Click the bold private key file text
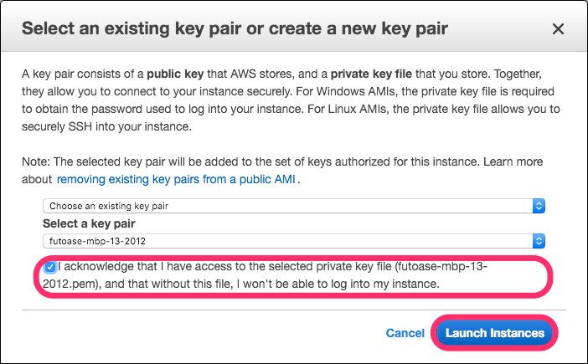The width and height of the screenshot is (588, 364). (x=371, y=74)
